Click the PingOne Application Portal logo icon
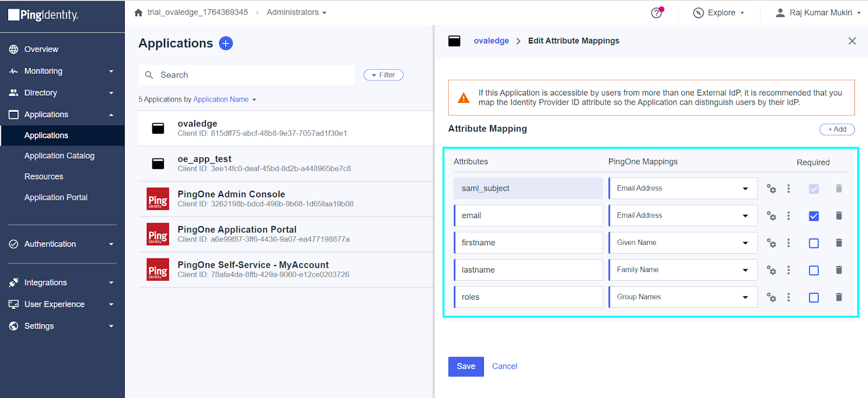868x398 pixels. (158, 234)
